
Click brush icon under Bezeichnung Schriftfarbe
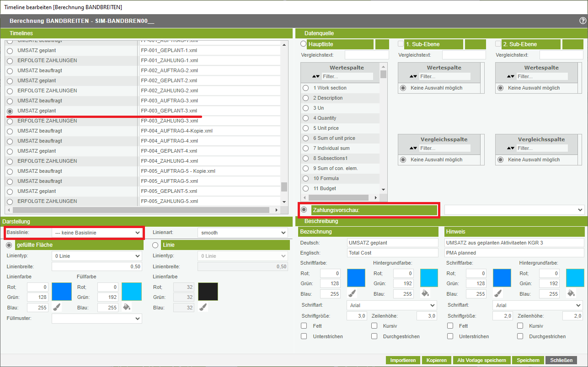pyautogui.click(x=352, y=293)
